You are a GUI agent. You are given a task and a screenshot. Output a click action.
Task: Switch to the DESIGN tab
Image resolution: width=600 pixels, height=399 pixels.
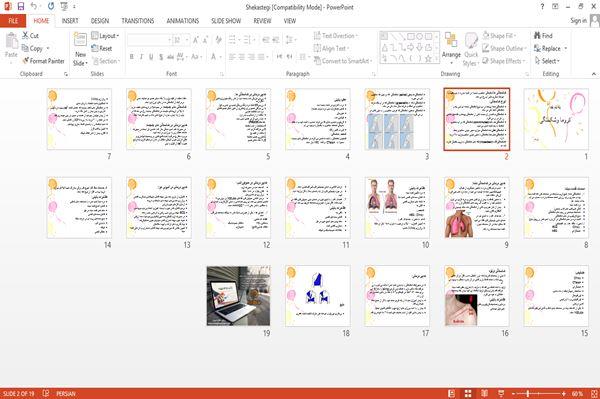pyautogui.click(x=100, y=21)
